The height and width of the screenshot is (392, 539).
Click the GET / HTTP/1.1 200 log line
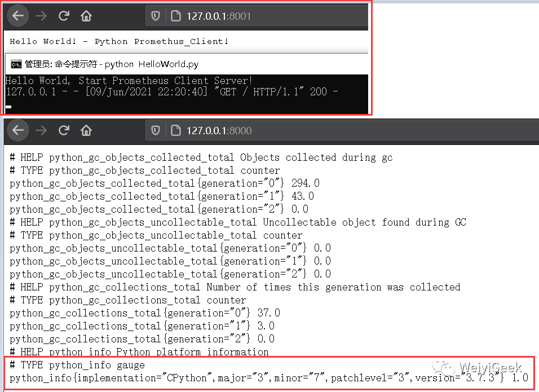click(x=172, y=92)
